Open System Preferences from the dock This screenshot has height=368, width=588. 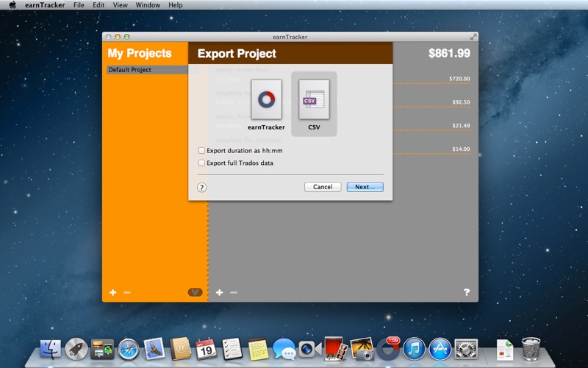tap(466, 349)
